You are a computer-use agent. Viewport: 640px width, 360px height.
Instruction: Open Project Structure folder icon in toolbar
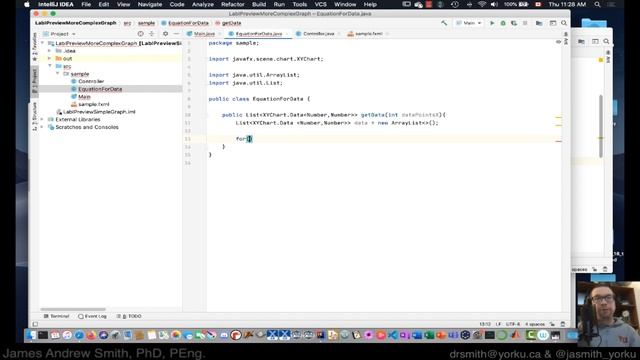[539, 23]
